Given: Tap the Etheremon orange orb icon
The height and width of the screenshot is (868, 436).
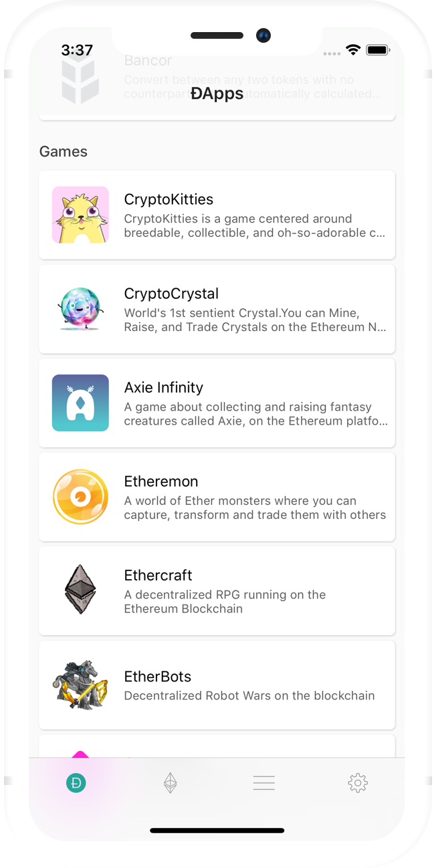Looking at the screenshot, I should click(80, 497).
